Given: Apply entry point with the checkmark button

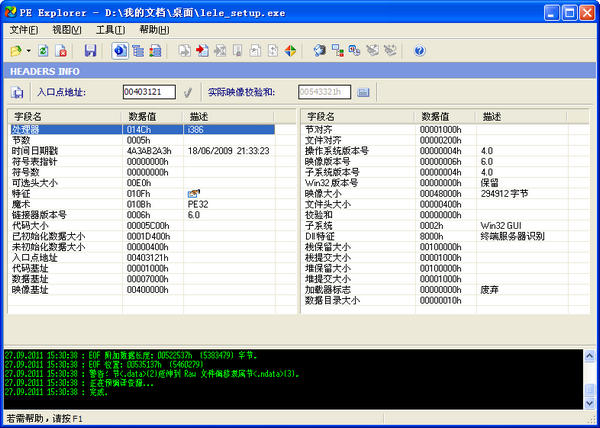Looking at the screenshot, I should click(x=187, y=92).
